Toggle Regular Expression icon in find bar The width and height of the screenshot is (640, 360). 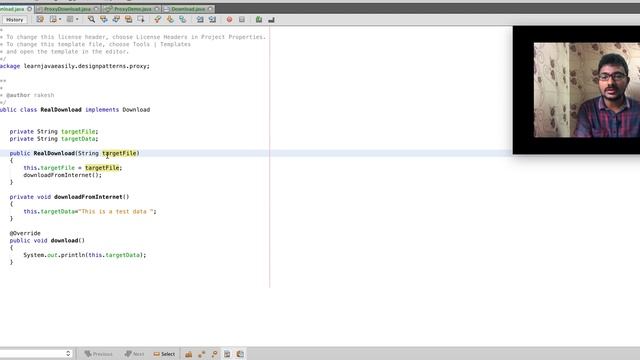[x=214, y=354]
